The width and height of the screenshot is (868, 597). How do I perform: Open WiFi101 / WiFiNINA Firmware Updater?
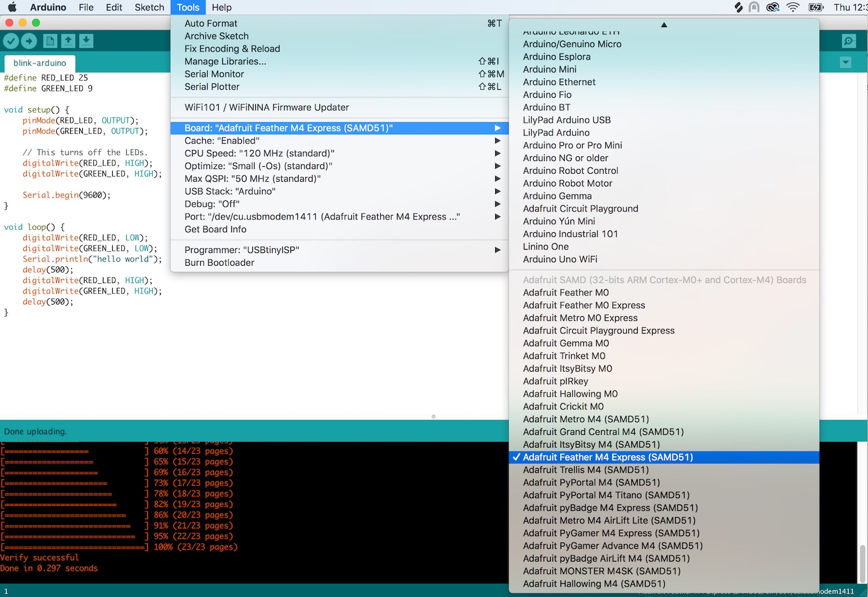(x=340, y=108)
